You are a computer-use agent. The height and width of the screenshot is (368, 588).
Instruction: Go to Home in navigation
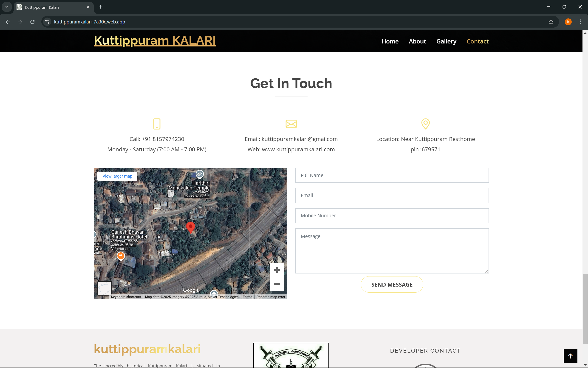point(390,41)
